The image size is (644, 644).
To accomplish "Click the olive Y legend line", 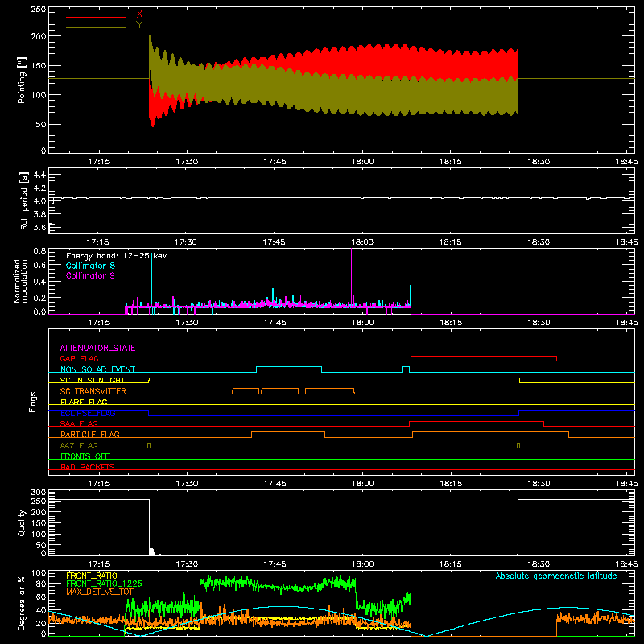I will (x=96, y=27).
